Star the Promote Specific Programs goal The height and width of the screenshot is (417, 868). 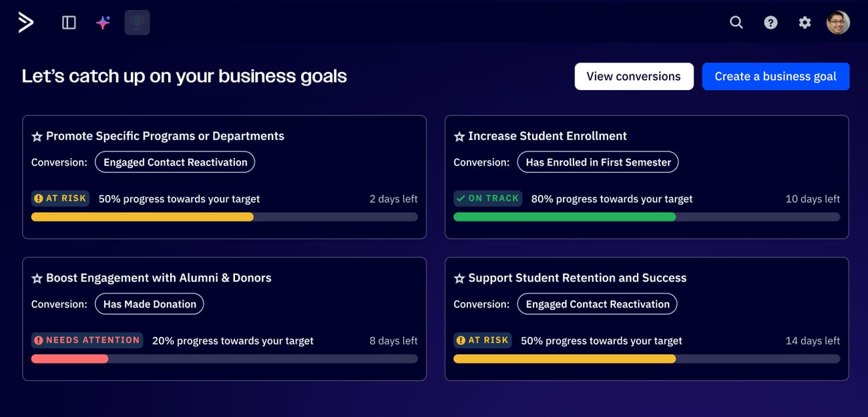click(37, 135)
